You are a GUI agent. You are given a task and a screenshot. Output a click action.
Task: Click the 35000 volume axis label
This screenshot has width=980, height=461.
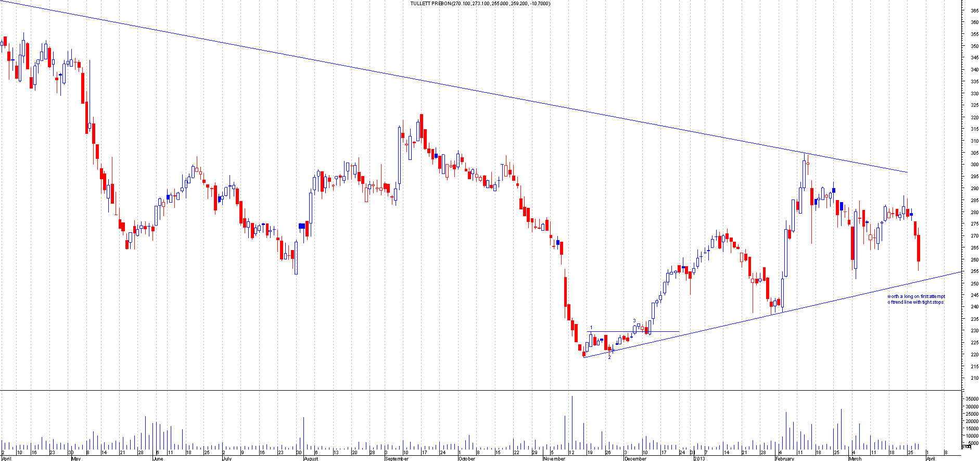tap(972, 399)
